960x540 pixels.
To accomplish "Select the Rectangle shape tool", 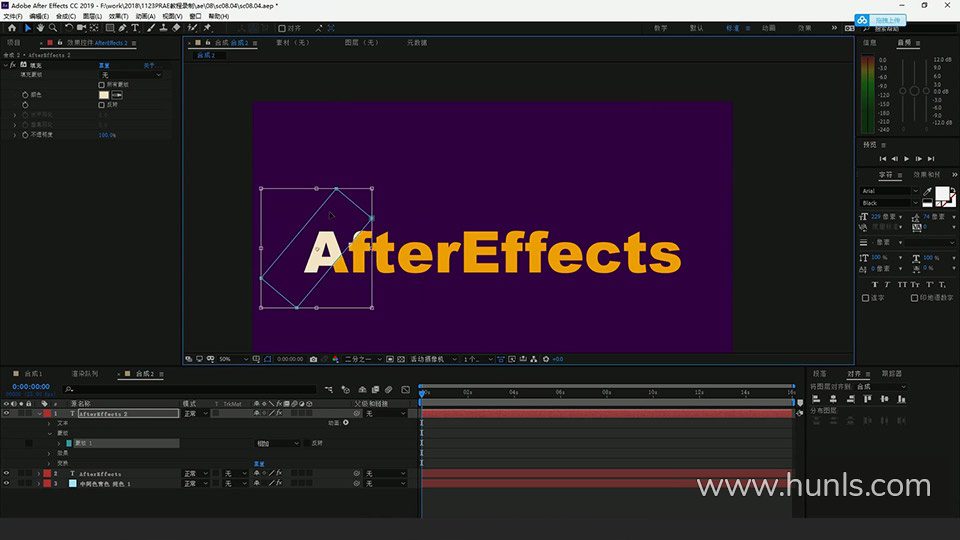I will 110,28.
